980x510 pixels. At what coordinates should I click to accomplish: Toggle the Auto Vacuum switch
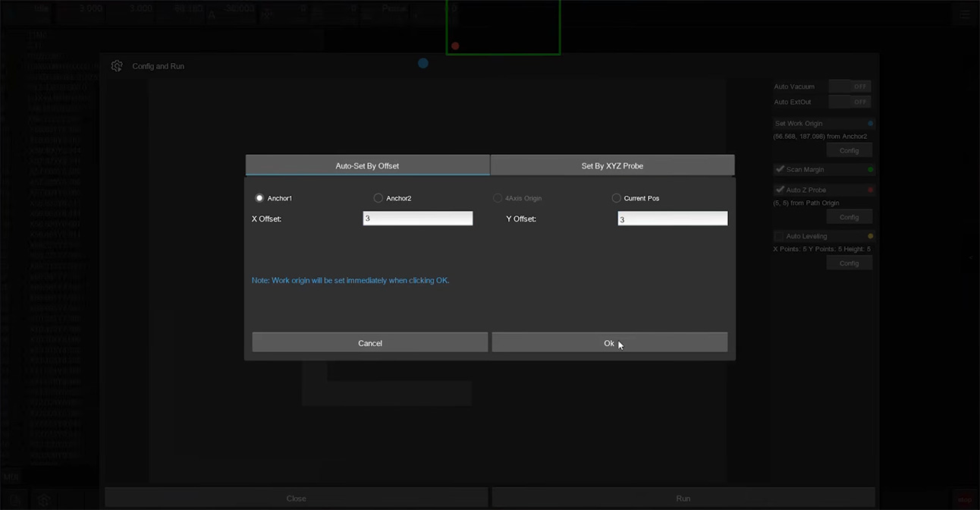(850, 87)
